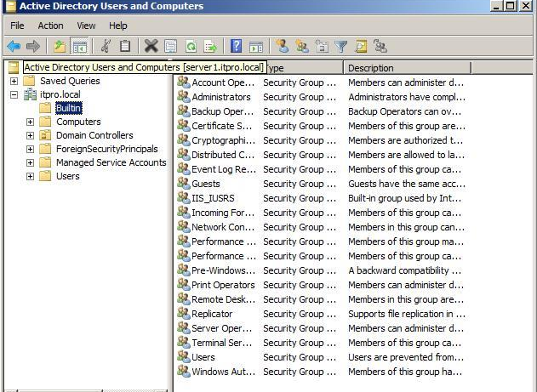Collapse the itpro.local domain node

[x=14, y=94]
